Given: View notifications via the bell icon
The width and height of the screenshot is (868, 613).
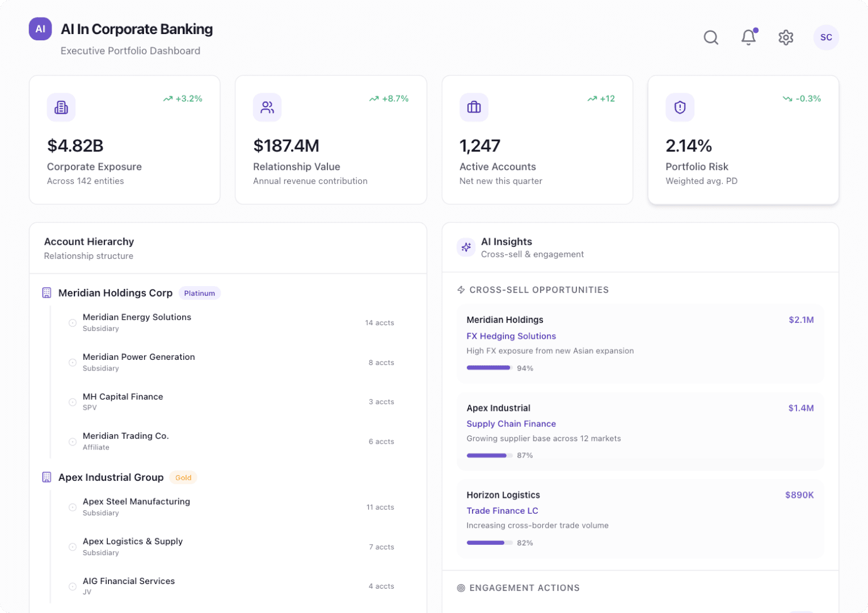Looking at the screenshot, I should (748, 37).
